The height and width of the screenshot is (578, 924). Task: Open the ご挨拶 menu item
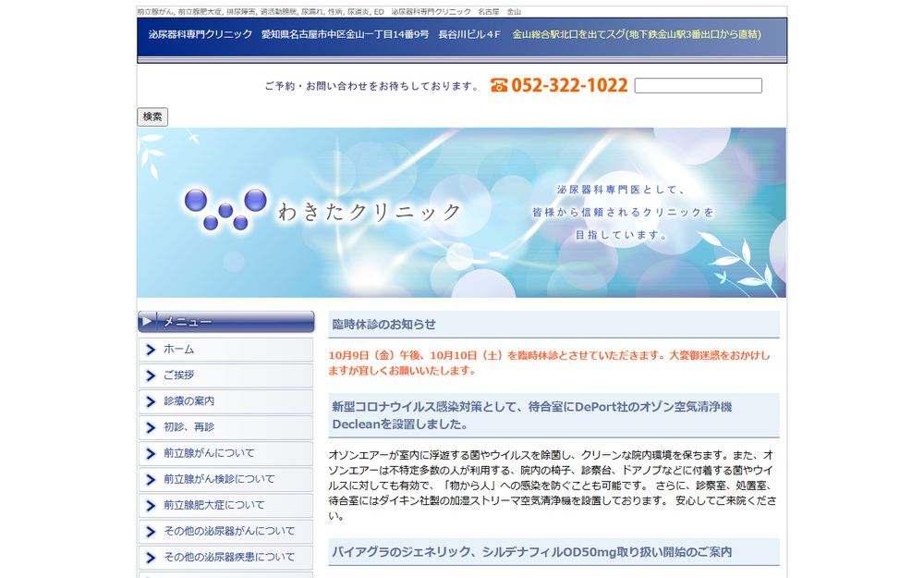pos(225,375)
